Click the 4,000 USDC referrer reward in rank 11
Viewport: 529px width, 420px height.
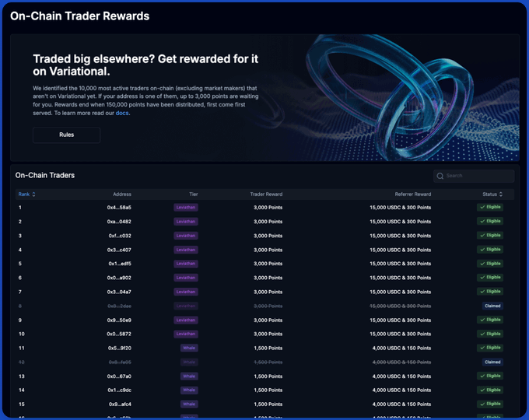(402, 348)
